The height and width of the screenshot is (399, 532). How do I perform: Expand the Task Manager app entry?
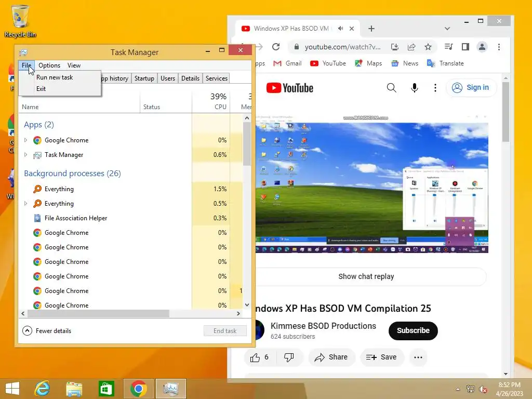click(x=25, y=155)
